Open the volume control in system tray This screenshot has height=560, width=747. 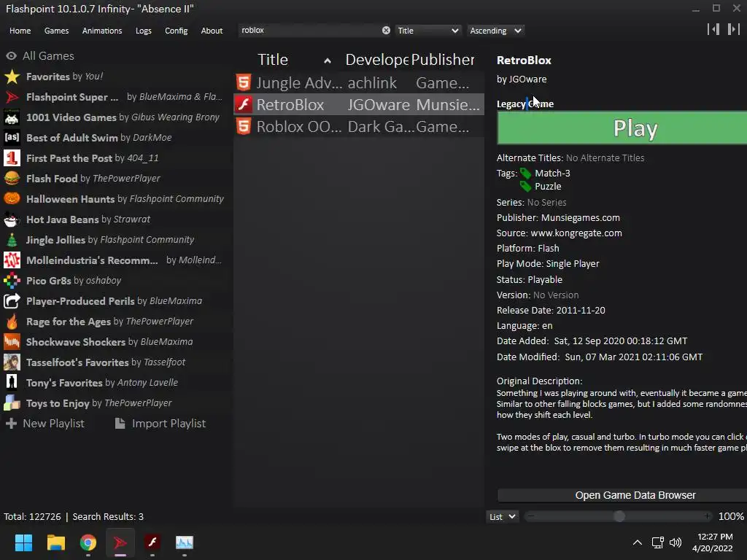pyautogui.click(x=676, y=542)
